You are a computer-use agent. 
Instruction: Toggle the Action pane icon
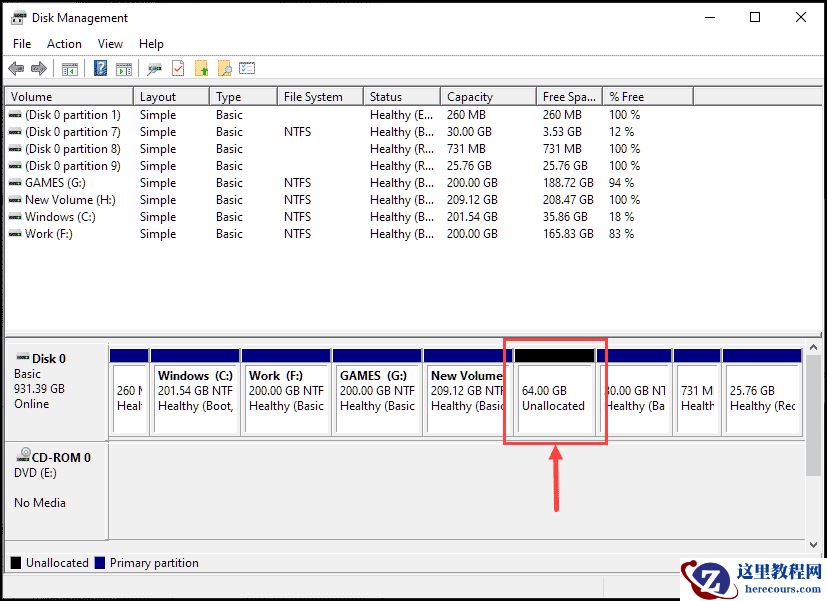[x=125, y=68]
